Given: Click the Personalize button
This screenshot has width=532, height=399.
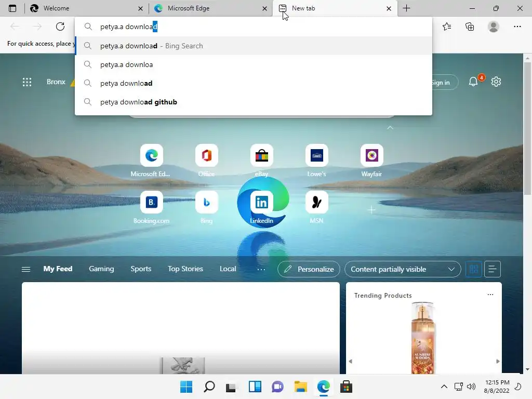Looking at the screenshot, I should tap(309, 269).
